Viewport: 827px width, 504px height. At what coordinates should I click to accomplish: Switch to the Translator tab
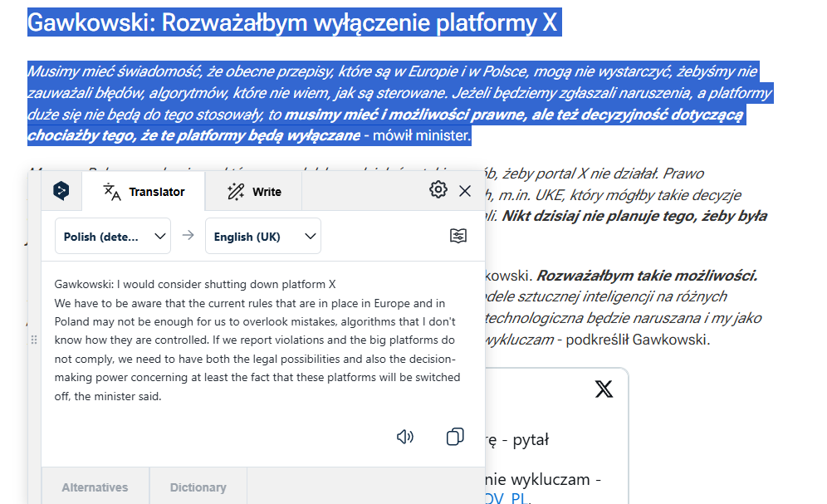[144, 191]
